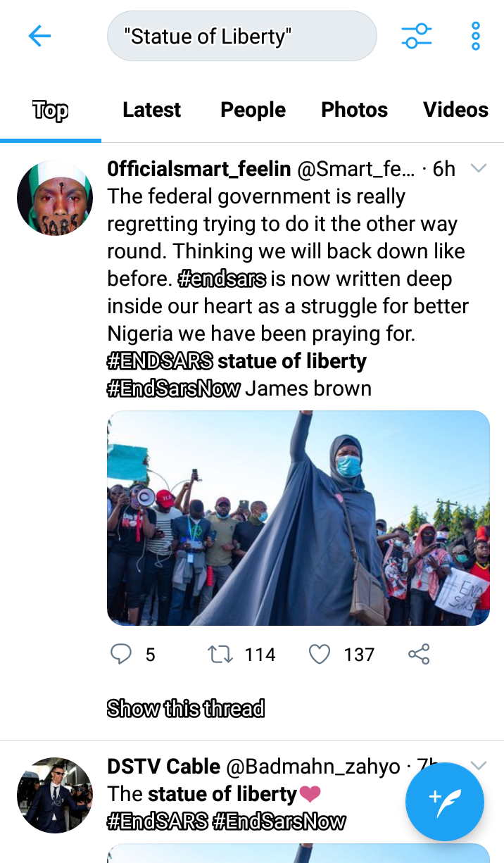
Task: Share Officialsmart_feelin's tweet
Action: (419, 655)
